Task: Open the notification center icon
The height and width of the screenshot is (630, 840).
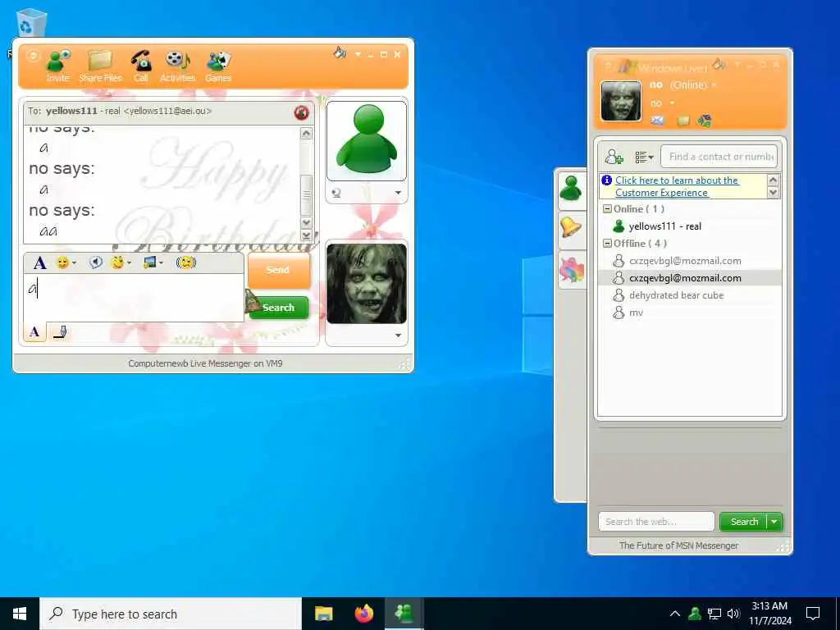Action: [813, 614]
